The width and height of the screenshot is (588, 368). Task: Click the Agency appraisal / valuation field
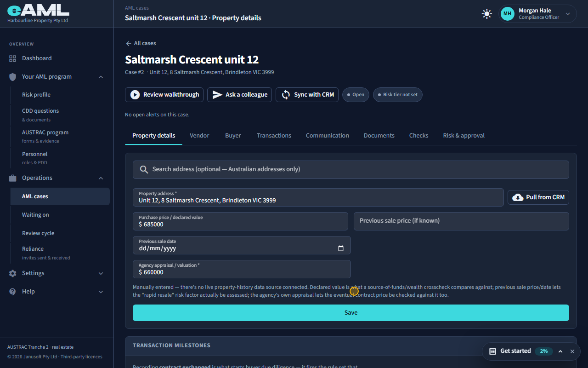pos(242,269)
